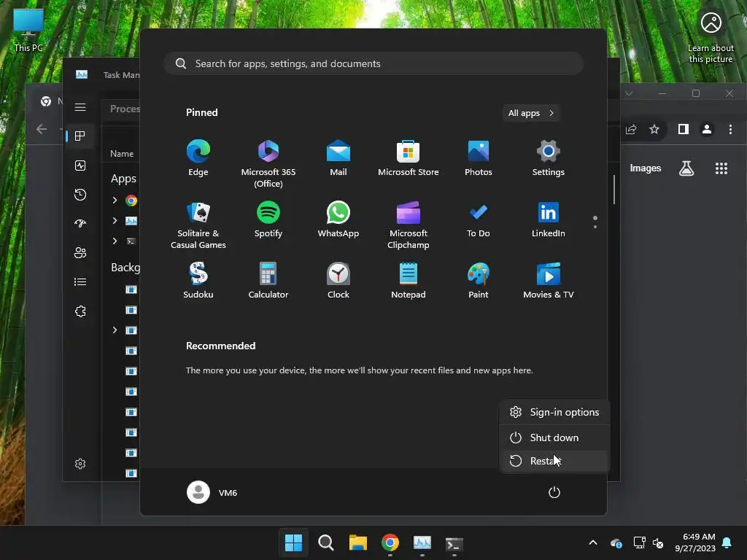The width and height of the screenshot is (747, 560).
Task: Click the Start menu search box
Action: (x=373, y=64)
